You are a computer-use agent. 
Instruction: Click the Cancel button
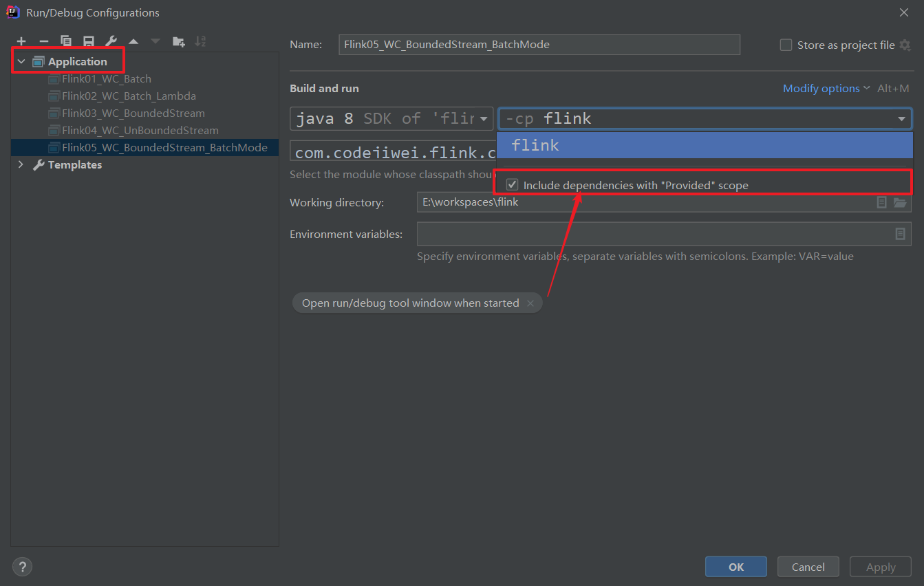click(x=808, y=567)
